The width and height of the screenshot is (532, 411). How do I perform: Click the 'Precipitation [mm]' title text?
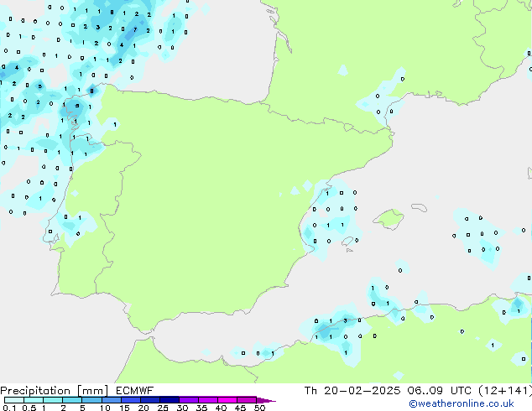(55, 391)
